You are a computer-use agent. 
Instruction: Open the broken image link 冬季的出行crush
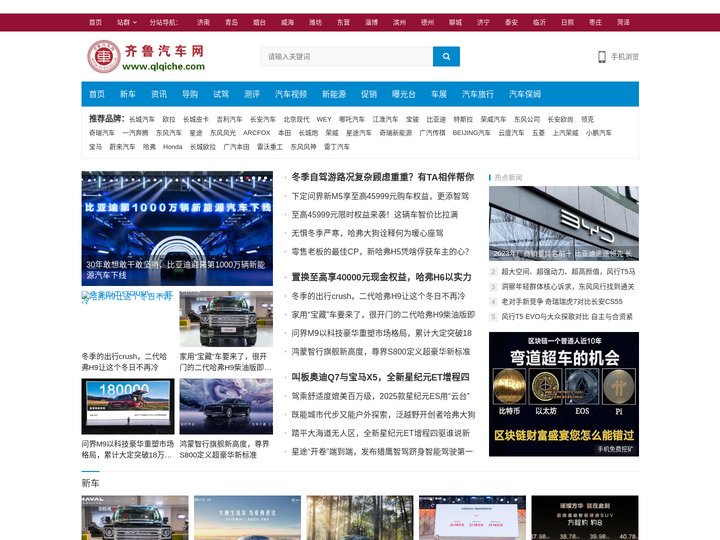pyautogui.click(x=127, y=297)
